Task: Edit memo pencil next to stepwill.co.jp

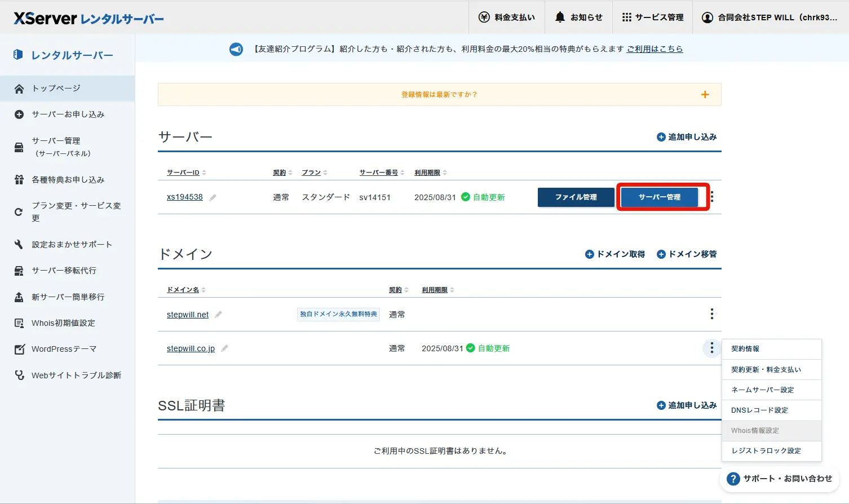Action: 224,348
